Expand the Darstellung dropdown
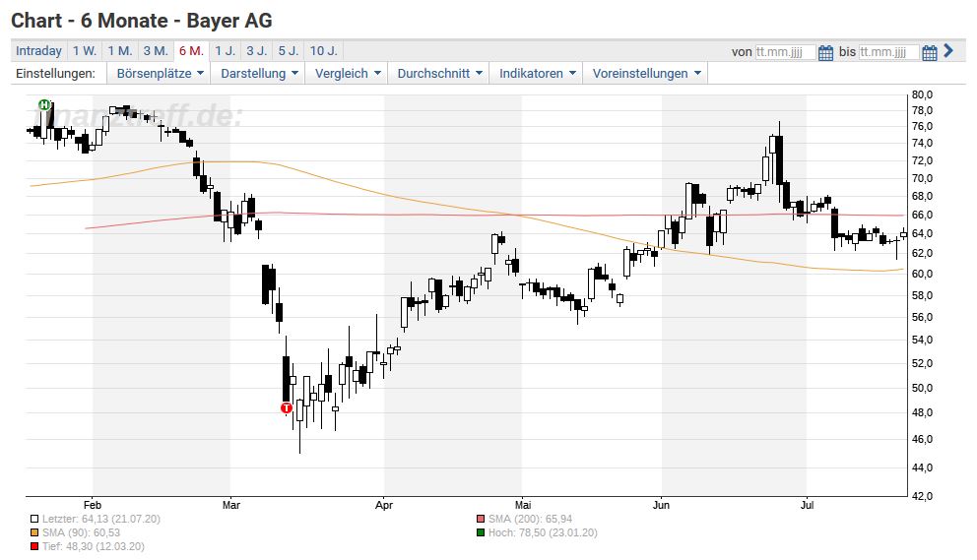977x560 pixels. tap(259, 74)
